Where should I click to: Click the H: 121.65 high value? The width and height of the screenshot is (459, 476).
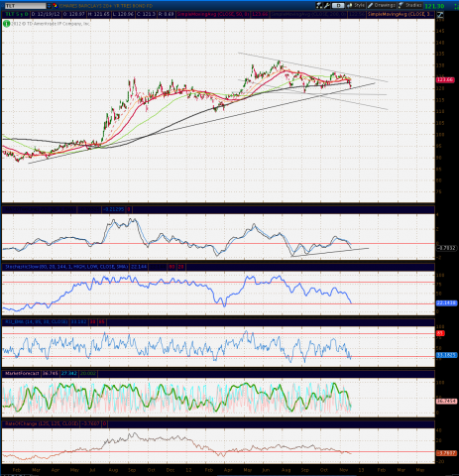point(99,14)
